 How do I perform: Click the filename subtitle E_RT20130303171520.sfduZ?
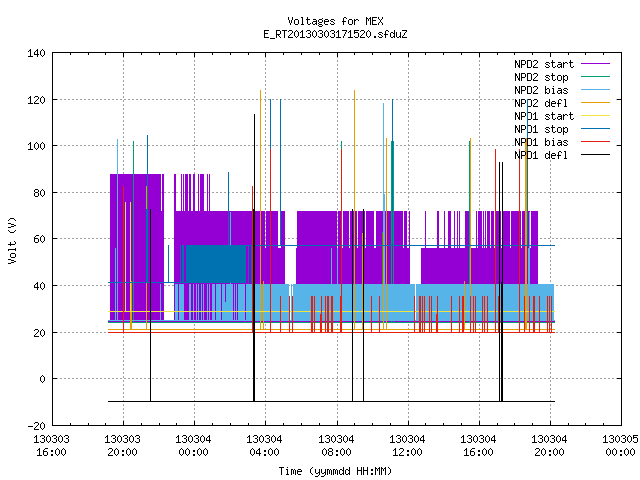click(x=335, y=34)
